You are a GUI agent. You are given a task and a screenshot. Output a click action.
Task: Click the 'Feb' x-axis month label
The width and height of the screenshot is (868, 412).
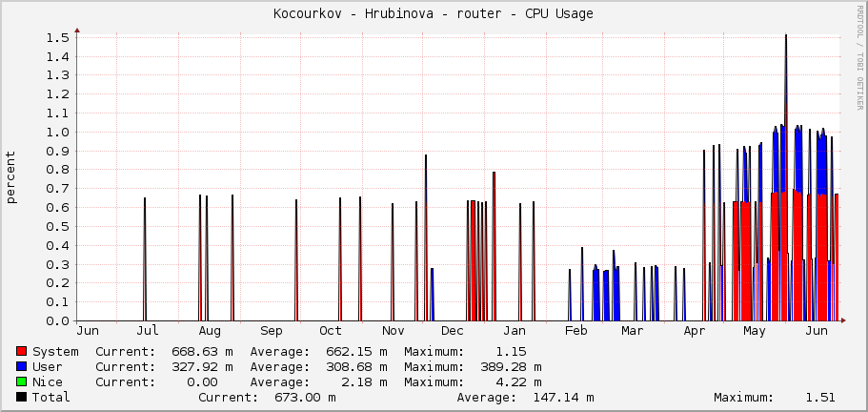575,331
